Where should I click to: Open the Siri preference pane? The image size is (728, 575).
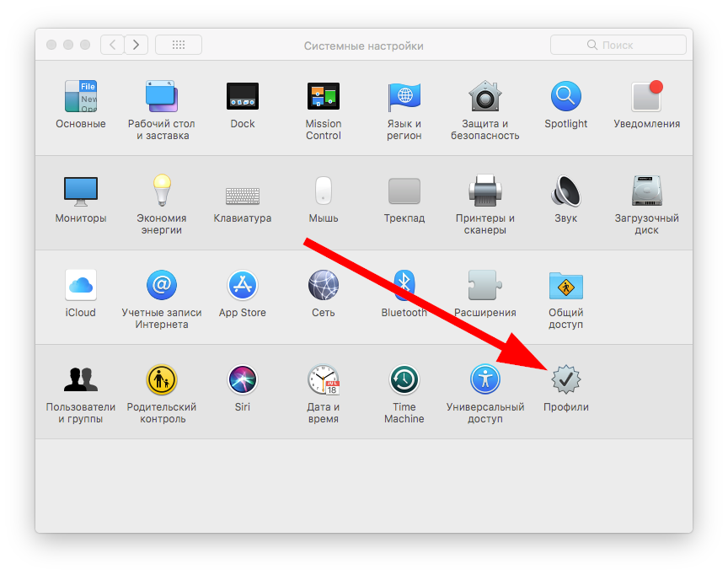pyautogui.click(x=243, y=380)
